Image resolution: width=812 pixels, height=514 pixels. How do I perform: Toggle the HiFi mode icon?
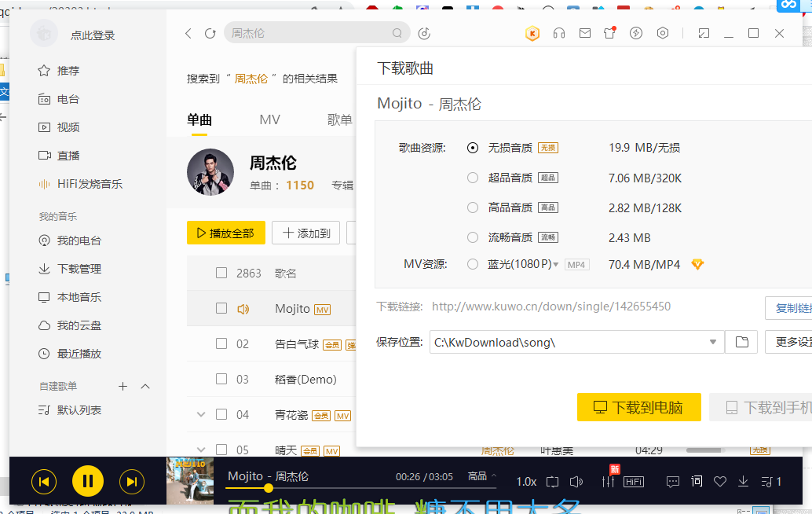pos(634,482)
